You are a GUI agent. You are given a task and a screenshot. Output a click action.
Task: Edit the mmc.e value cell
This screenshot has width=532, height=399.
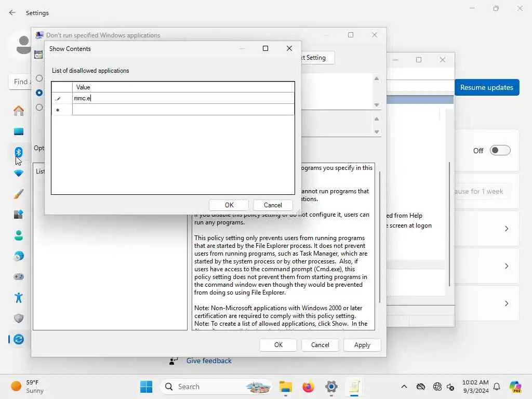(183, 98)
